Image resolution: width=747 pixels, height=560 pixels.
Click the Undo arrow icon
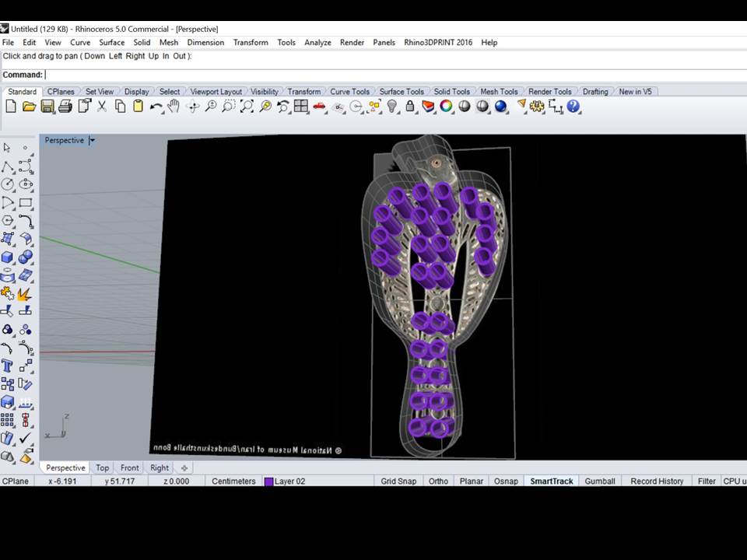coord(156,107)
